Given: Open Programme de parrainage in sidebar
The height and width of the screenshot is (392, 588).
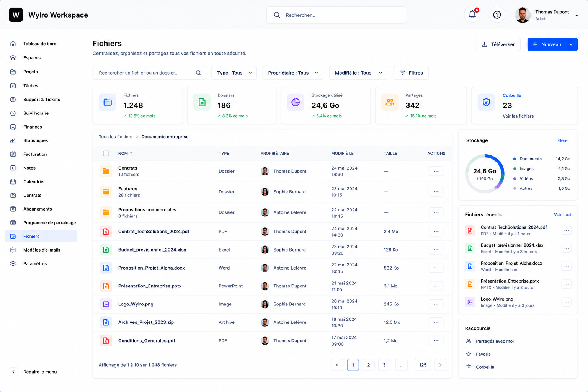Looking at the screenshot, I should 41,223.
